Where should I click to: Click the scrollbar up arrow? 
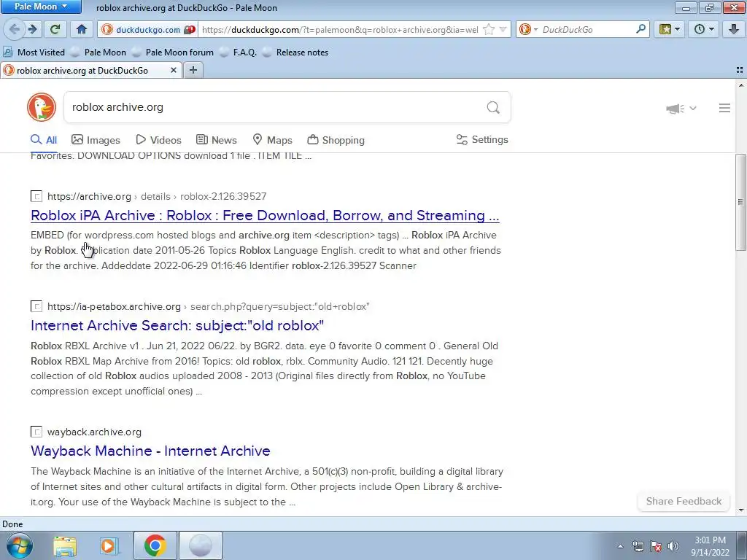741,85
